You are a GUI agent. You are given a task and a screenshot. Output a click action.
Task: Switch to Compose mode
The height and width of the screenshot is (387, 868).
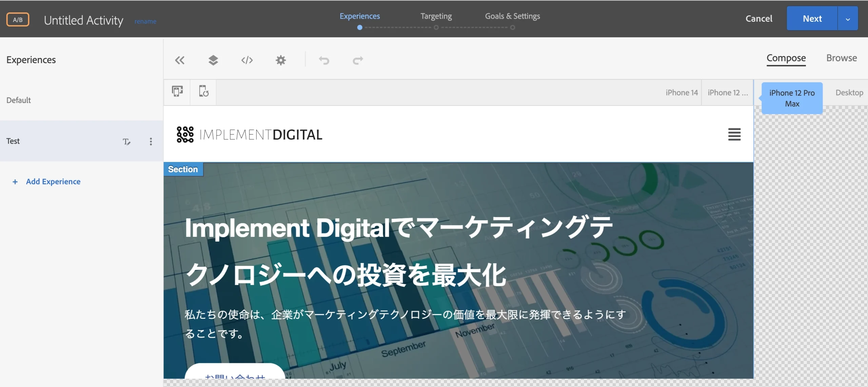pos(786,58)
